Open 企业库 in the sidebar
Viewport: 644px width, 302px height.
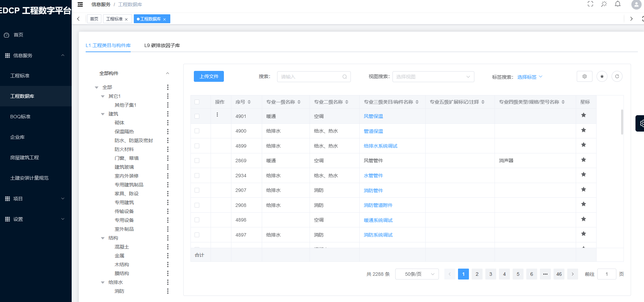(35, 137)
